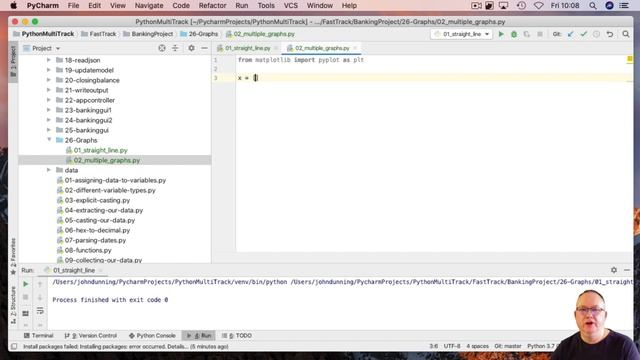The width and height of the screenshot is (640, 360).
Task: Click Git rollback arrow icon
Action: [x=610, y=34]
